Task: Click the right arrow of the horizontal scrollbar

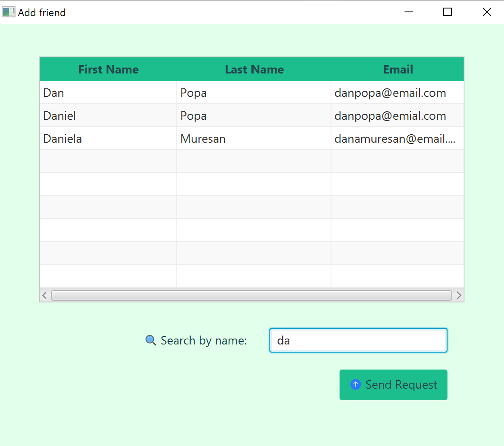Action: click(459, 295)
